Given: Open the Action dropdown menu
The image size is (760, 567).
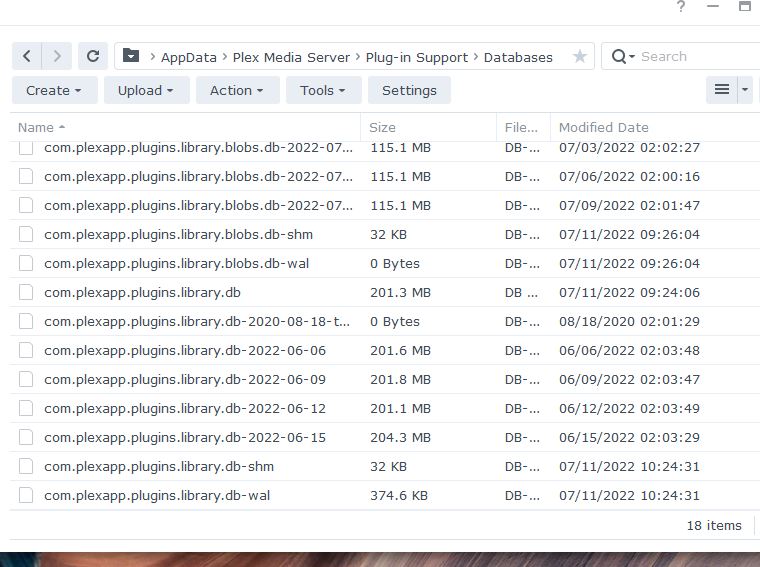Looking at the screenshot, I should tap(238, 90).
